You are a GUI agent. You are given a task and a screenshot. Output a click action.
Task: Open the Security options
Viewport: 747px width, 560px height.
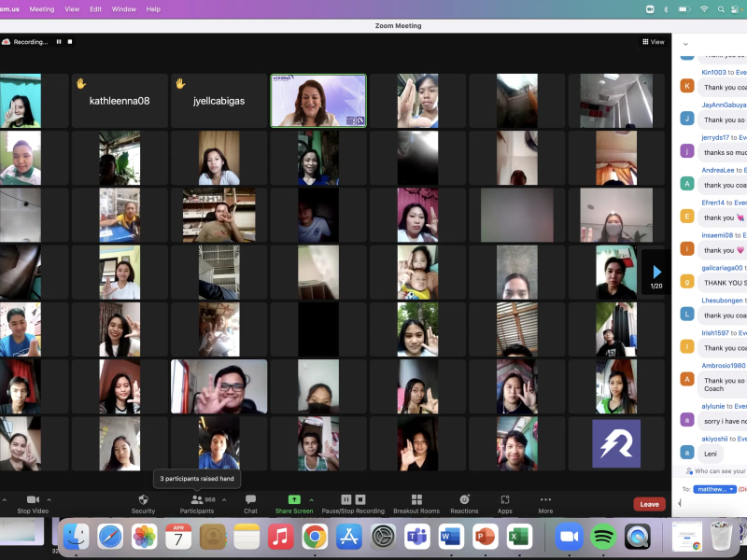[143, 504]
